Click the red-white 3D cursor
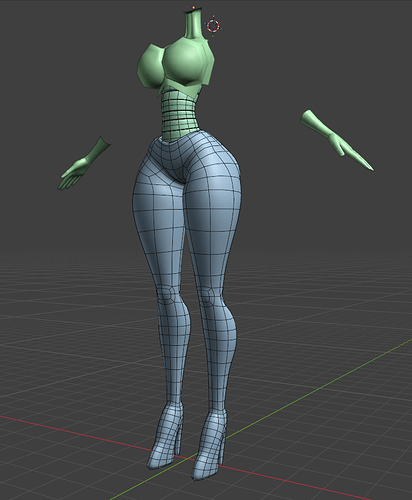The image size is (412, 500). (x=213, y=25)
